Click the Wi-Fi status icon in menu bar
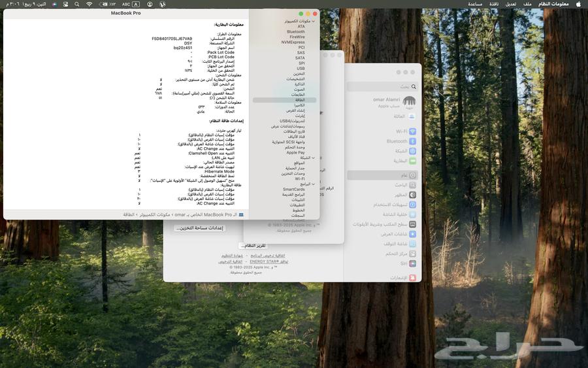588x368 pixels. pyautogui.click(x=90, y=4)
